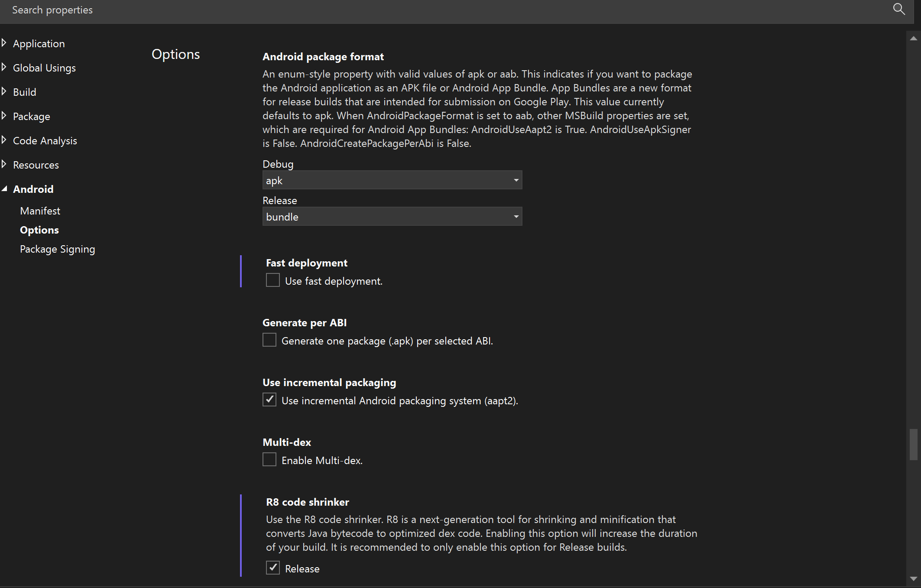Check Generate one package per ABI

[269, 340]
